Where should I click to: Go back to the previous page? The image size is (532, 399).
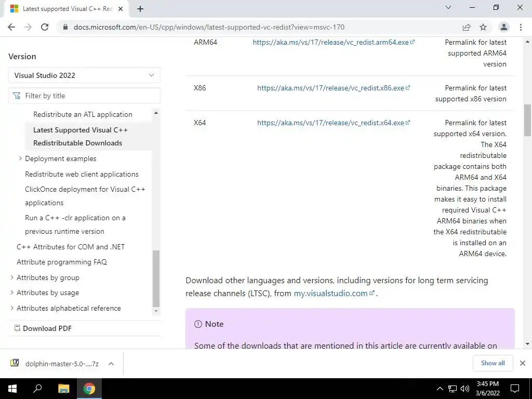tap(11, 27)
